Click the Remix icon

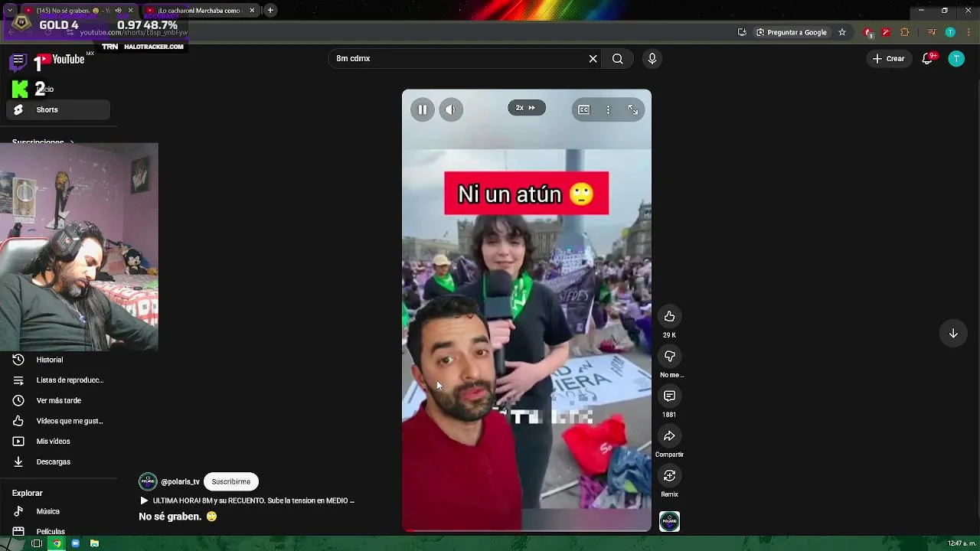click(x=669, y=476)
